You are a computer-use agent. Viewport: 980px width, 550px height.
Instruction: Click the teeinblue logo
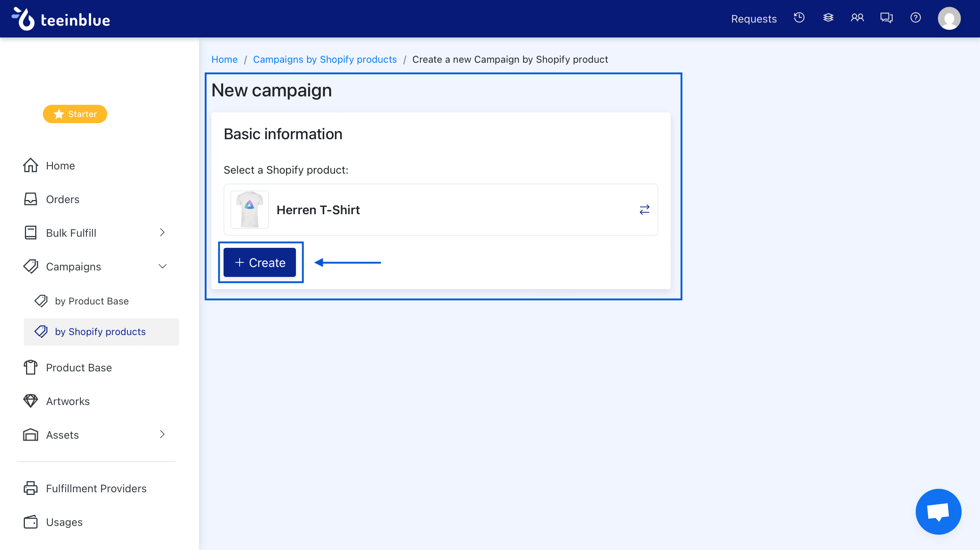(61, 19)
